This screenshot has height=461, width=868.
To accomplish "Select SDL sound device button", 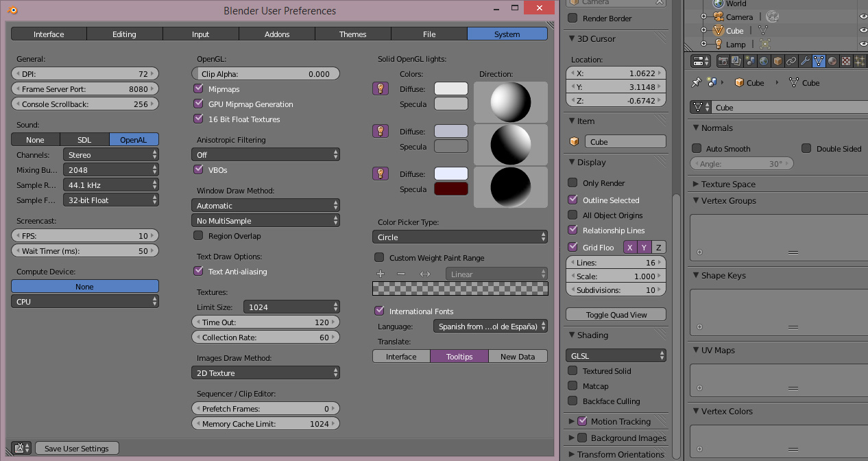I will [x=84, y=140].
